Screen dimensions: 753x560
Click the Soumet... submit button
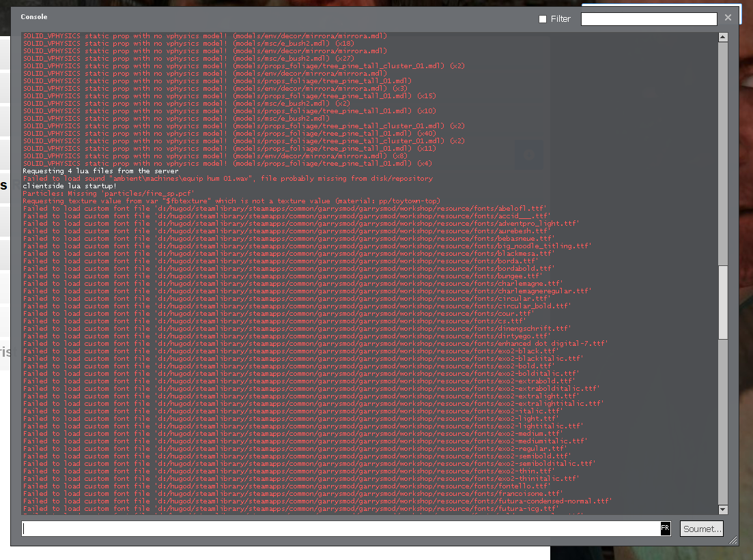702,529
